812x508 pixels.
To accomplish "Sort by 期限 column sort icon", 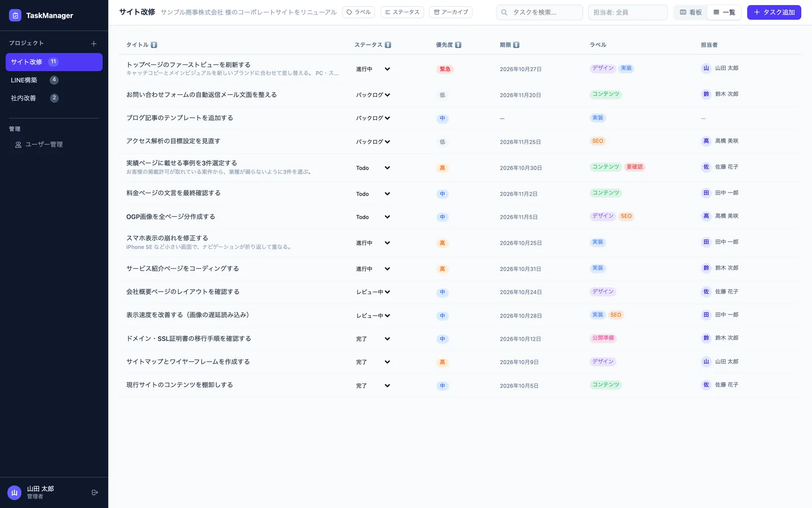I will (516, 45).
